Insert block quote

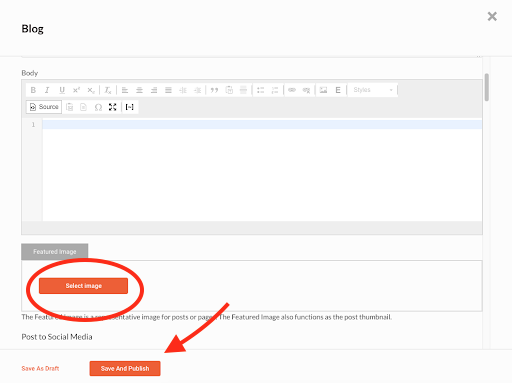click(214, 90)
